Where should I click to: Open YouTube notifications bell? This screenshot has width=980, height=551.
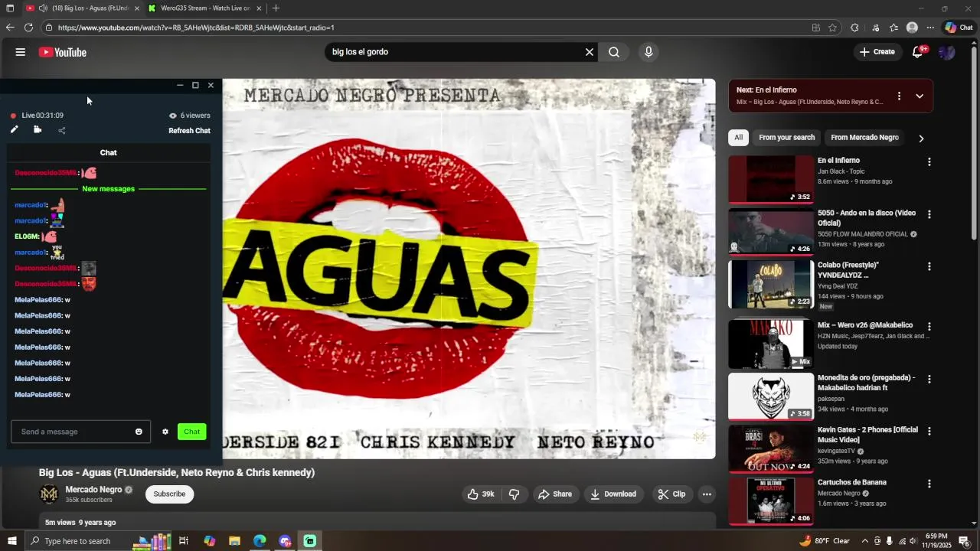(x=917, y=52)
